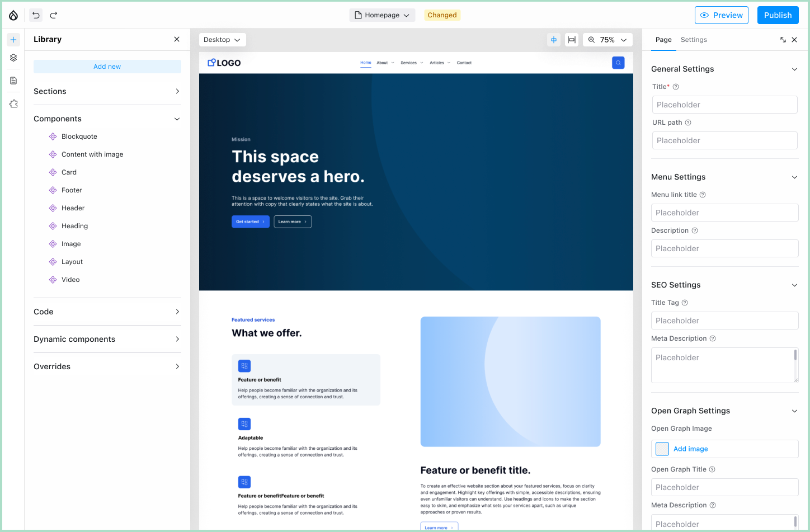The width and height of the screenshot is (810, 532).
Task: Click the Add new button in Library
Action: point(107,67)
